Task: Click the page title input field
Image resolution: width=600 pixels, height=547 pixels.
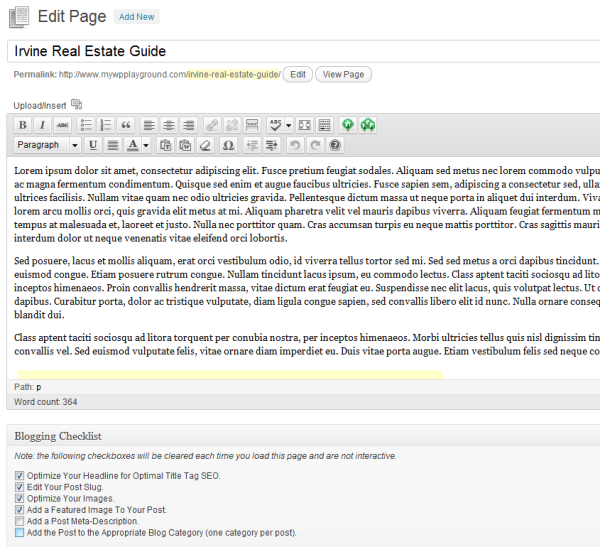Action: coord(303,51)
